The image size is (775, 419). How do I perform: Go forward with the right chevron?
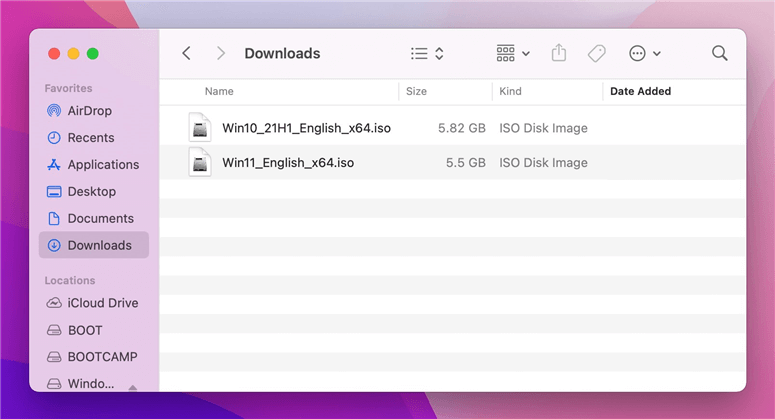point(221,53)
